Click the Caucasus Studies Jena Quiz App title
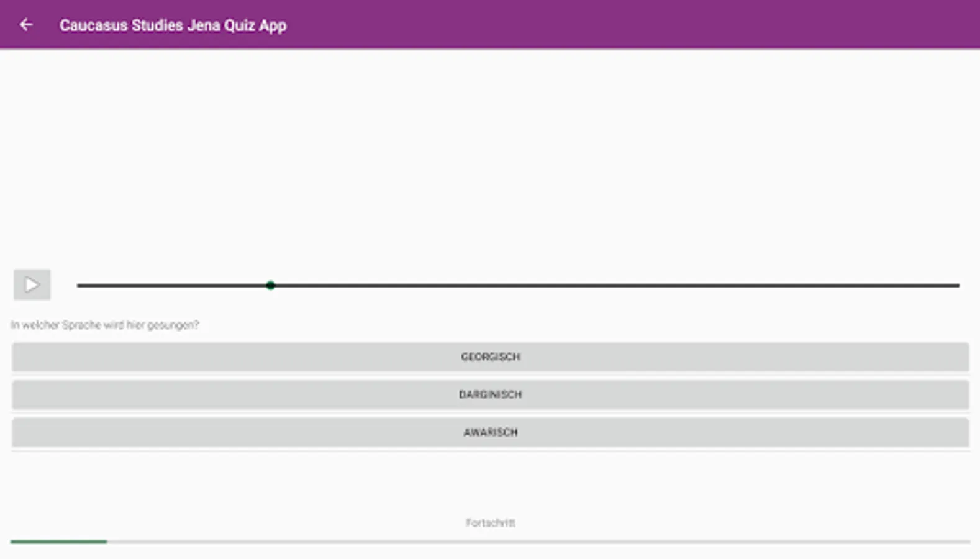Screen dimensions: 980x559 [x=173, y=25]
